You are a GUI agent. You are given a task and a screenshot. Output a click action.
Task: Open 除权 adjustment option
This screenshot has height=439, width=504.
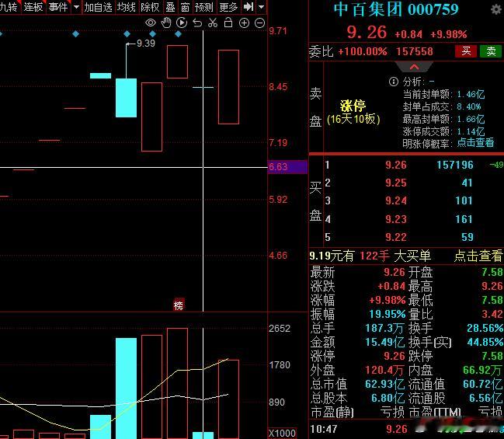[x=150, y=7]
